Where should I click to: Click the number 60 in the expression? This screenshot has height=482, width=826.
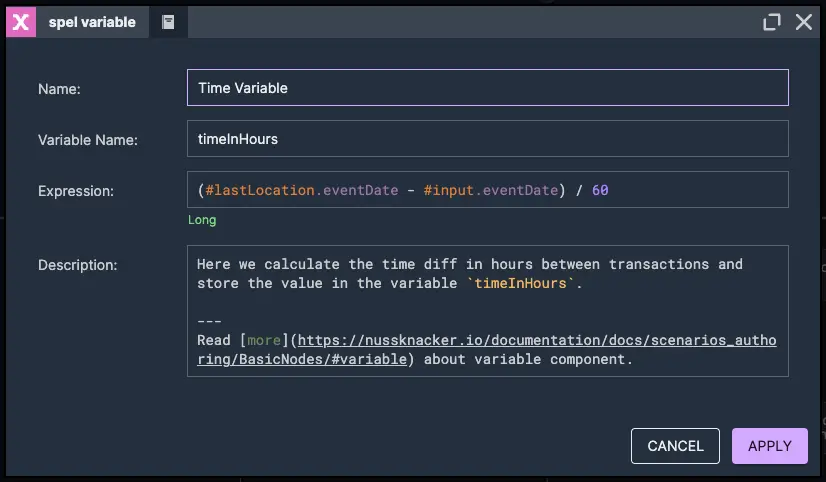point(600,190)
